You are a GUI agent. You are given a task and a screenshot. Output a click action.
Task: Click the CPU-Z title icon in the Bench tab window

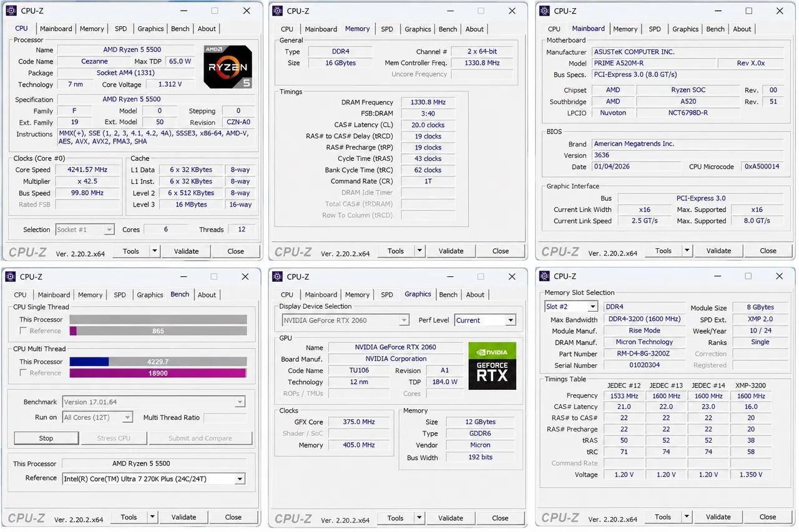[x=11, y=276]
